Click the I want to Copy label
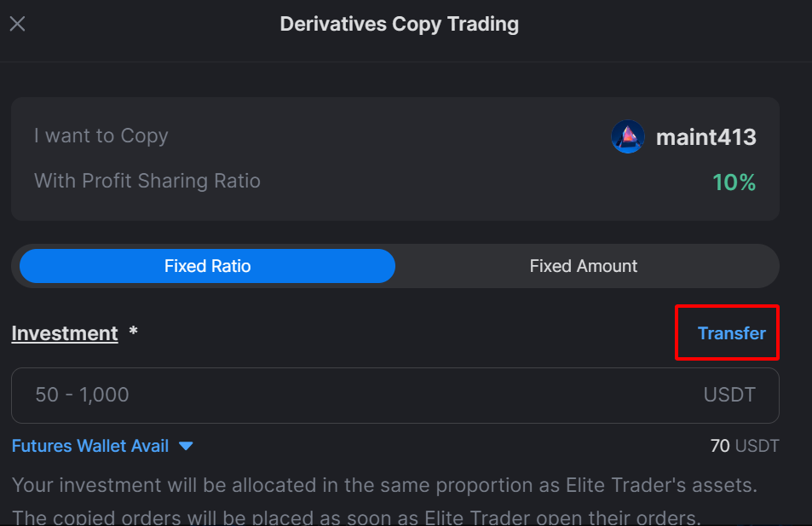Screen dimensions: 812x526 coord(101,136)
